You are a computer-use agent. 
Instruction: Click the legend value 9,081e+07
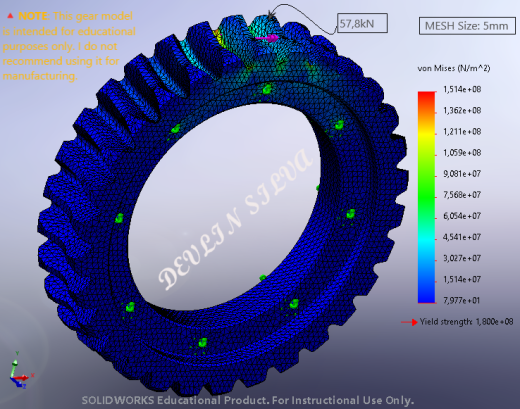[462, 174]
